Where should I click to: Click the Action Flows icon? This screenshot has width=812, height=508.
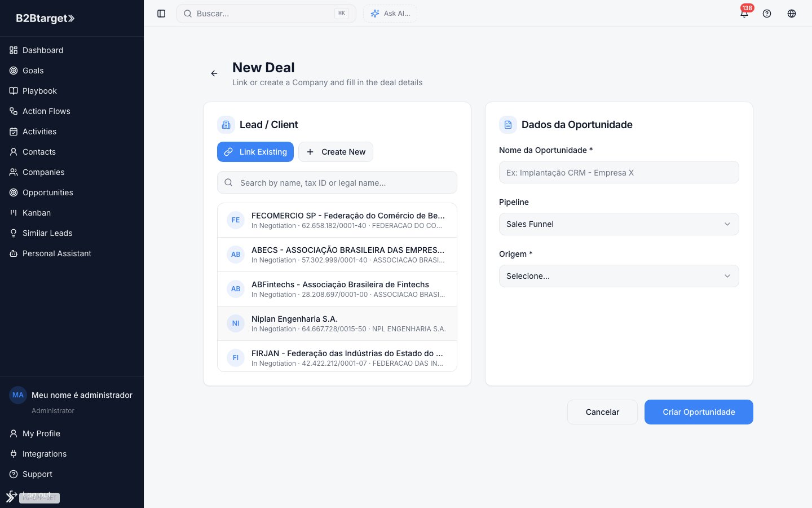[x=14, y=111]
